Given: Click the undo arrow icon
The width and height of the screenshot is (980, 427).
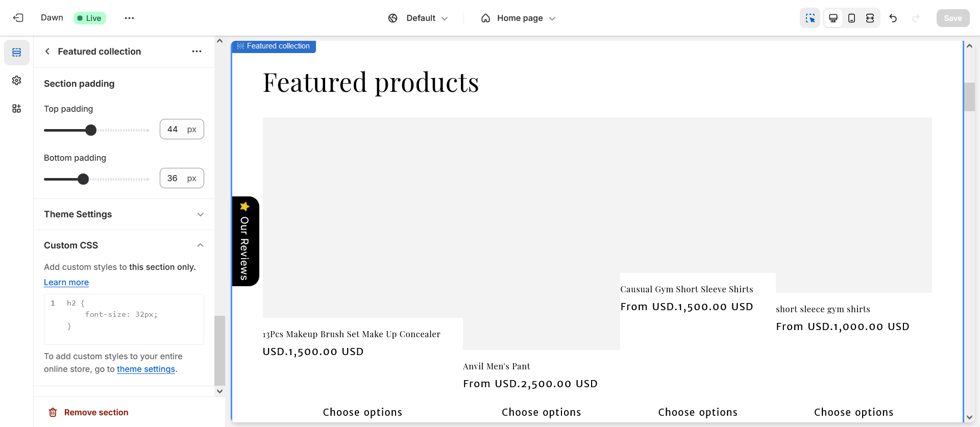Looking at the screenshot, I should point(893,18).
